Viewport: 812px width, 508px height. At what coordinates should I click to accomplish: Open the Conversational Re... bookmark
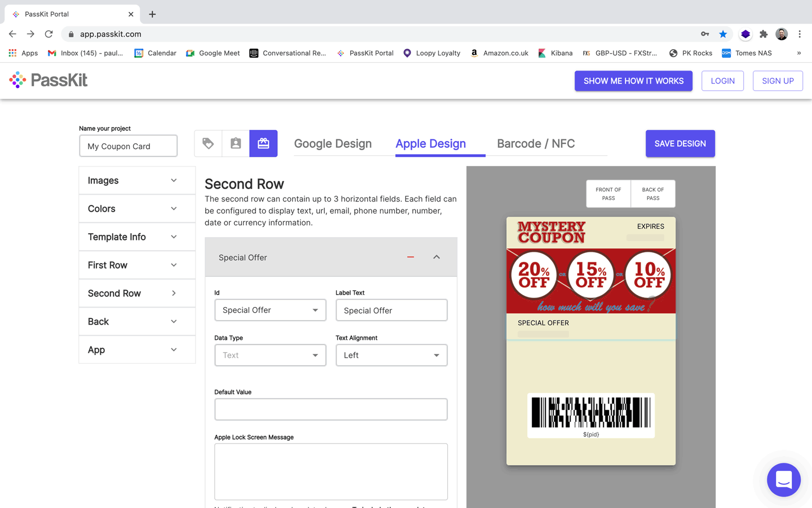[288, 53]
